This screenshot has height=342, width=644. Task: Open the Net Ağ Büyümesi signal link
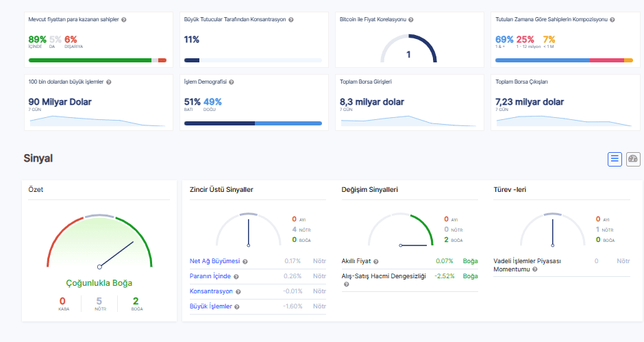(214, 261)
